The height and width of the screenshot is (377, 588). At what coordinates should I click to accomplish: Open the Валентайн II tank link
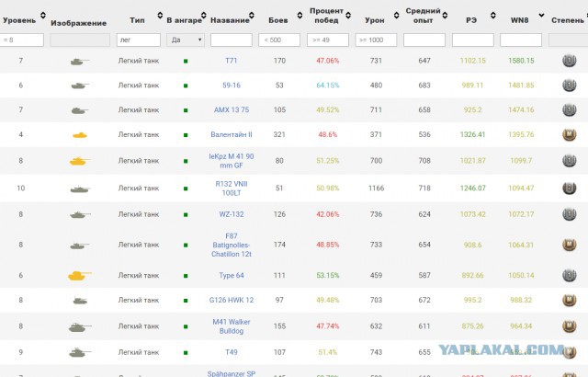(231, 134)
